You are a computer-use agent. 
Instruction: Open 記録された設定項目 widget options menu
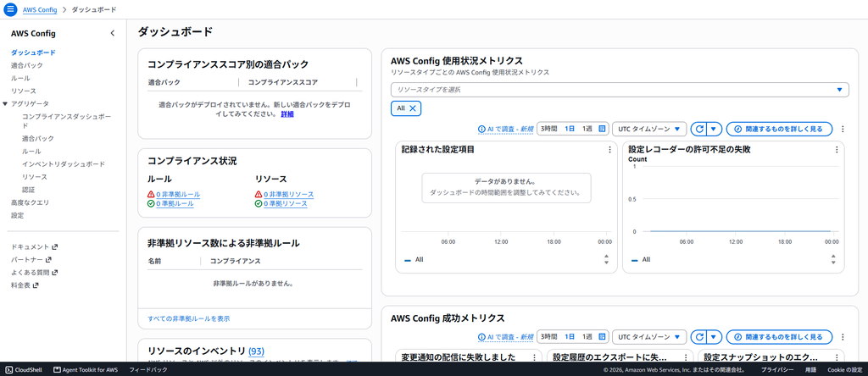pyautogui.click(x=609, y=149)
